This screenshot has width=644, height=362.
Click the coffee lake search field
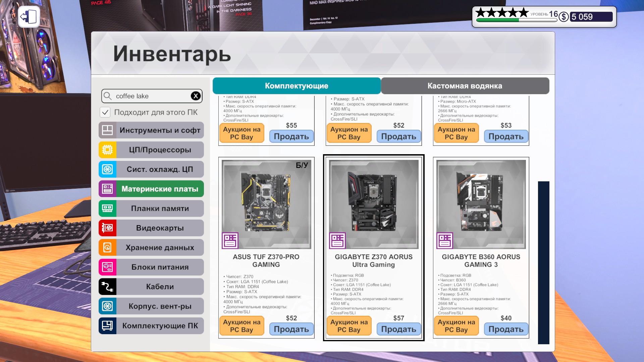pyautogui.click(x=151, y=96)
